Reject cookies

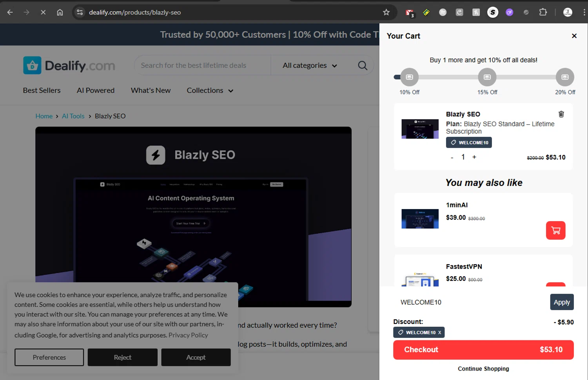[122, 357]
